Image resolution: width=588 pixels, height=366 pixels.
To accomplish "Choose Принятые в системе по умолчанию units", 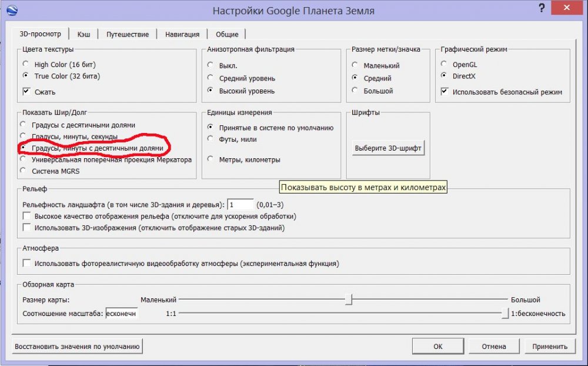I will (x=270, y=128).
